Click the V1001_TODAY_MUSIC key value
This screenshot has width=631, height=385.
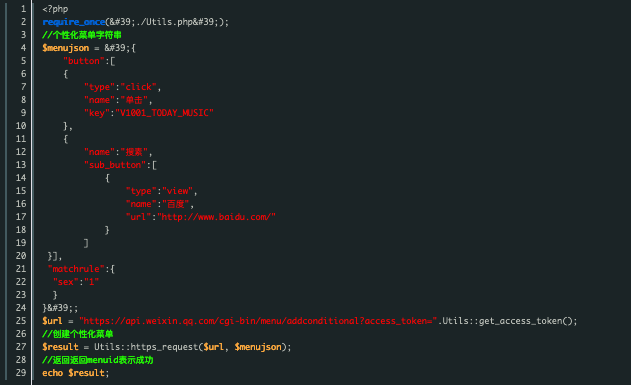165,113
